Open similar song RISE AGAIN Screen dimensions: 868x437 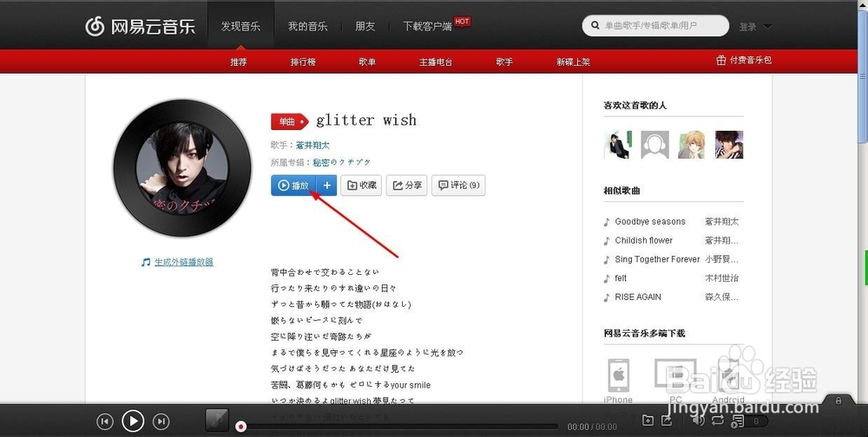(x=638, y=297)
